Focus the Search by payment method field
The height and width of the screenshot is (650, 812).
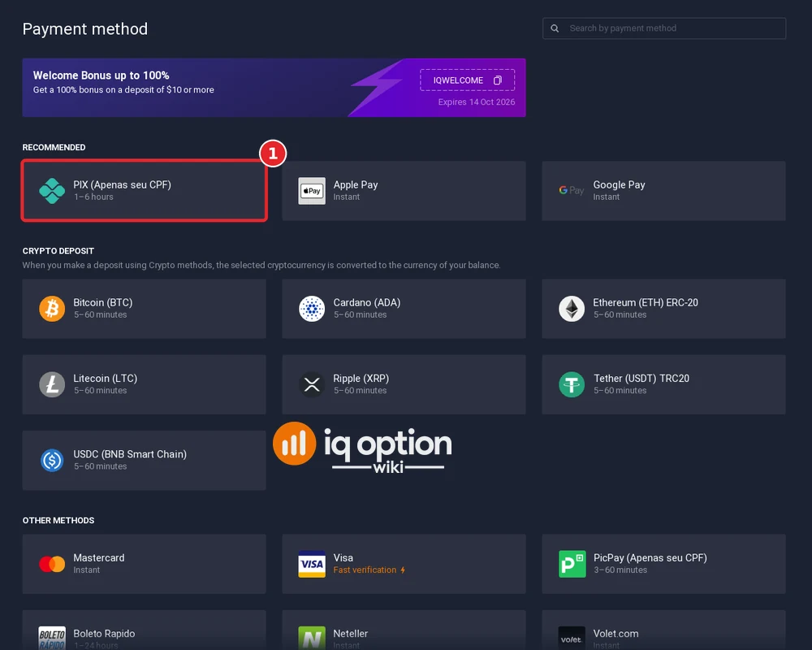pyautogui.click(x=664, y=28)
